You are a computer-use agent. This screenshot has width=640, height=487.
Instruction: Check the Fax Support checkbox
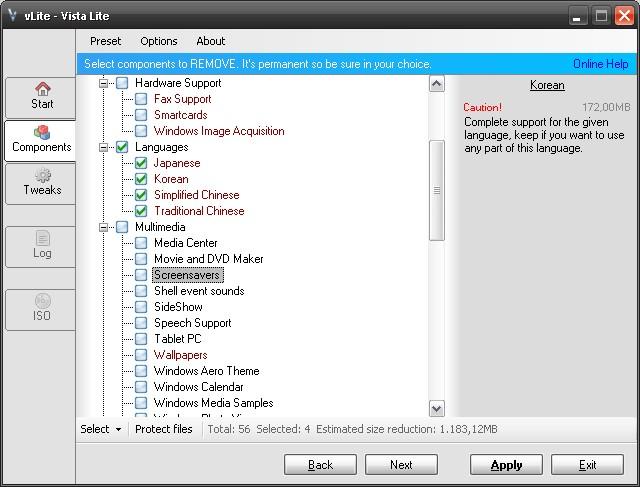(x=141, y=99)
